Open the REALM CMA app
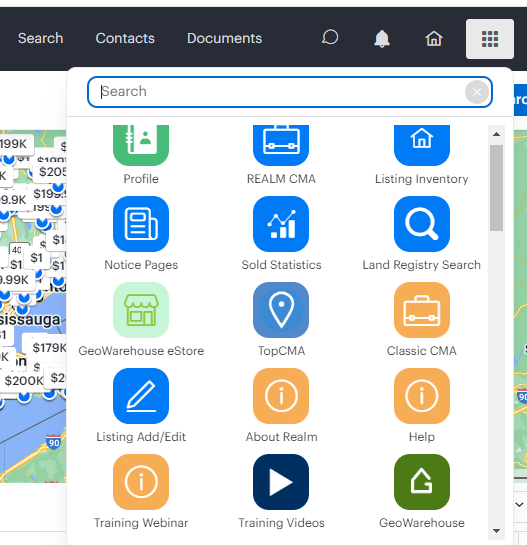This screenshot has width=527, height=545. point(281,145)
